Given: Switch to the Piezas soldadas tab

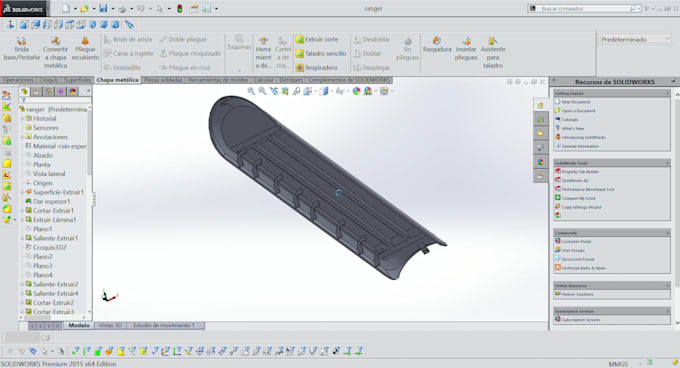Looking at the screenshot, I should (x=163, y=80).
